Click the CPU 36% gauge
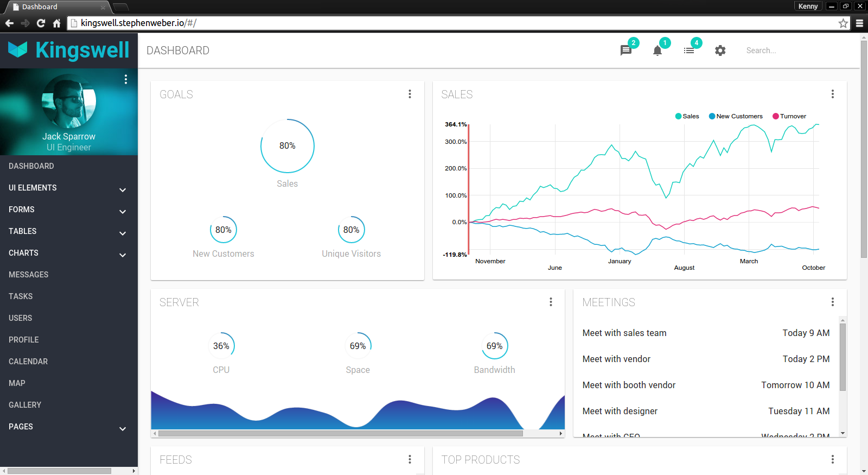This screenshot has height=475, width=868. point(221,346)
